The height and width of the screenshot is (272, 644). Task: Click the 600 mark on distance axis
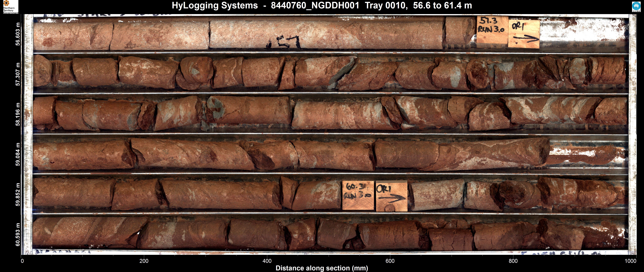390,261
